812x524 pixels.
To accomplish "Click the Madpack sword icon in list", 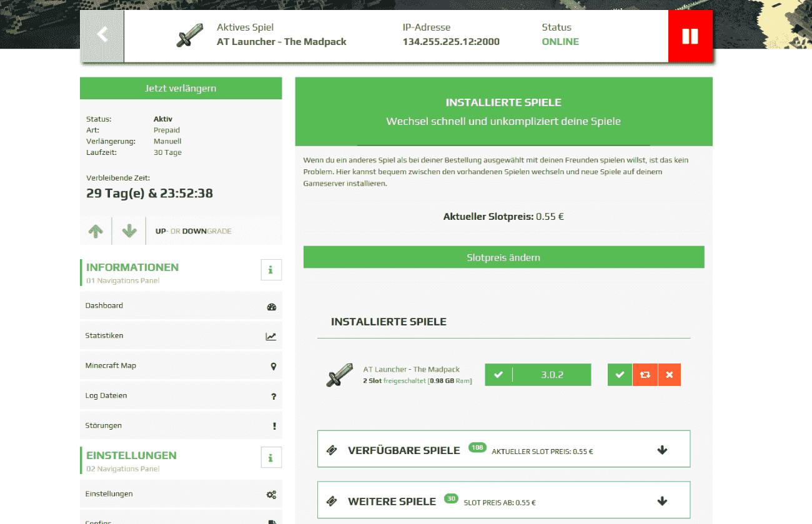I will pos(340,375).
